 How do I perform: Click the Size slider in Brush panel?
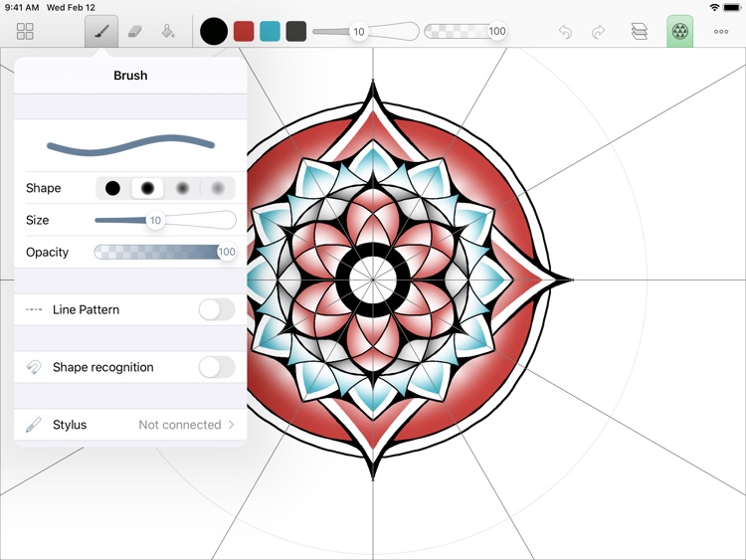tap(165, 220)
